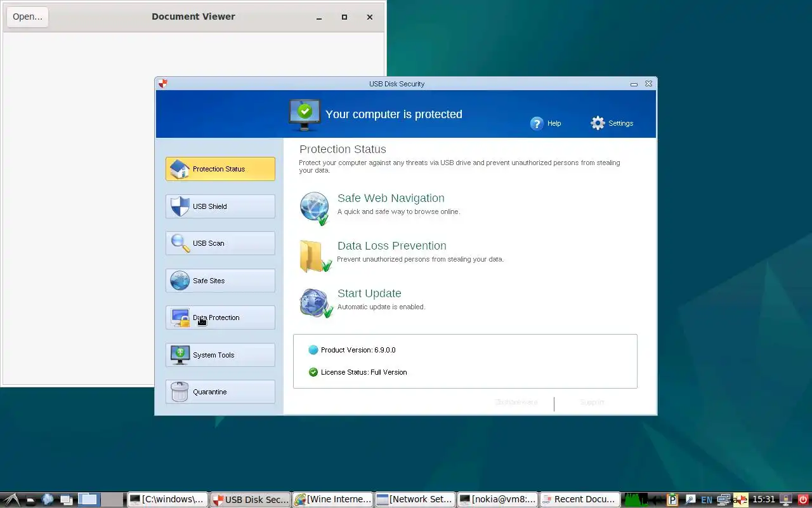Image resolution: width=812 pixels, height=508 pixels.
Task: Open the start menu on the taskbar
Action: pyautogui.click(x=11, y=500)
